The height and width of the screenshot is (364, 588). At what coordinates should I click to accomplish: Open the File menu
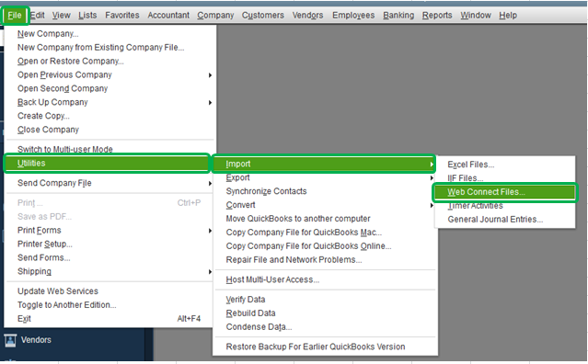coord(15,16)
